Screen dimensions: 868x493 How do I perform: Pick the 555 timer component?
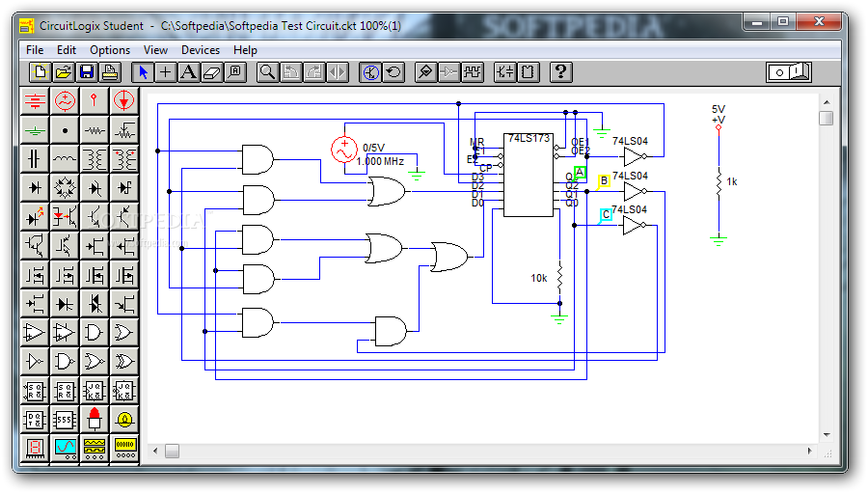tap(65, 420)
